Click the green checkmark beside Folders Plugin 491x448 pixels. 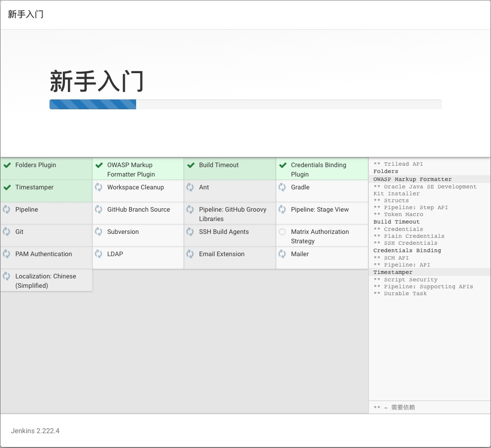coord(7,165)
